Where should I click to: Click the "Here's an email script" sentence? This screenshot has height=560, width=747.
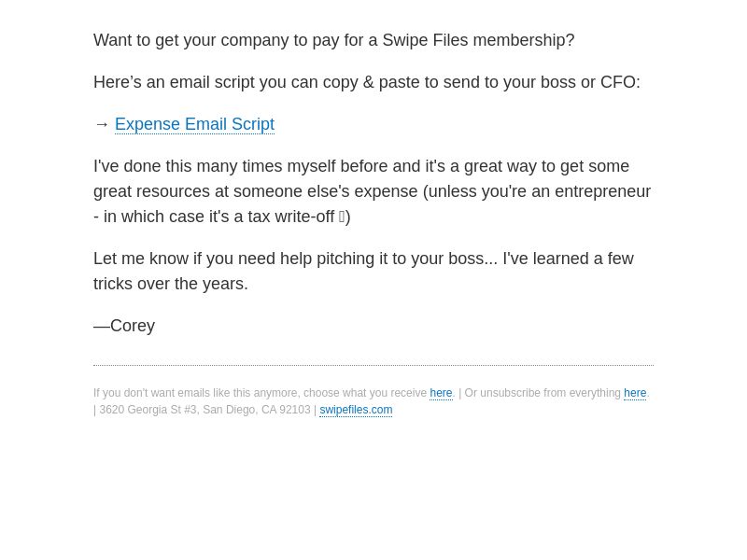(x=367, y=82)
